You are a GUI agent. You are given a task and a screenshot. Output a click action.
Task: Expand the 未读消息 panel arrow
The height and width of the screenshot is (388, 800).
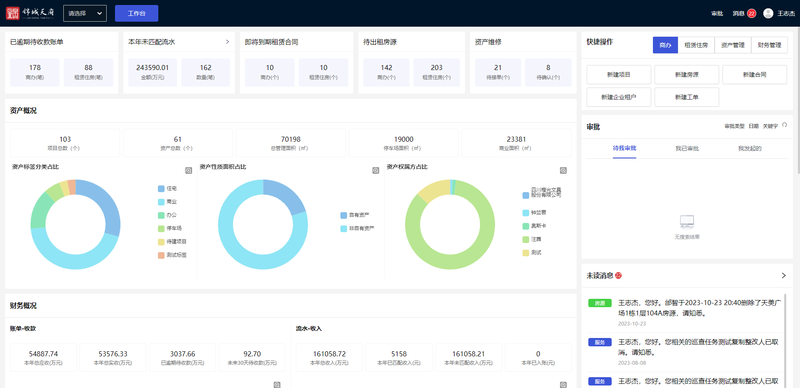784,276
